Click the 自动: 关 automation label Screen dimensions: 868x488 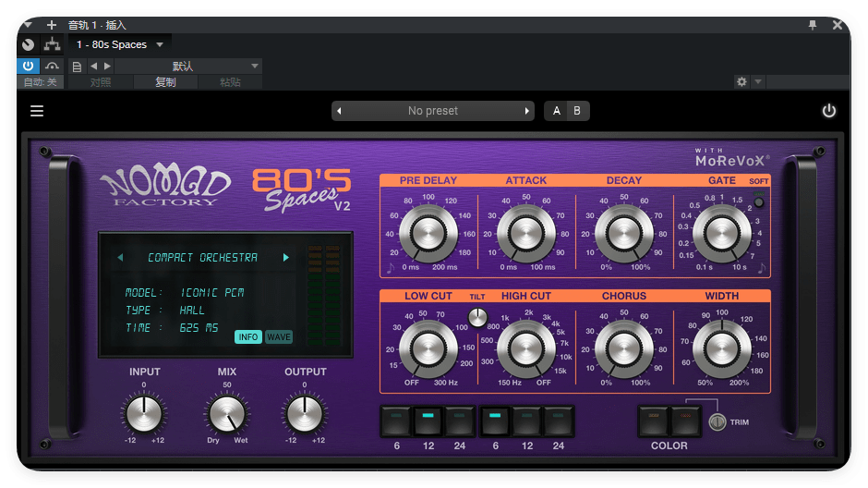point(40,82)
